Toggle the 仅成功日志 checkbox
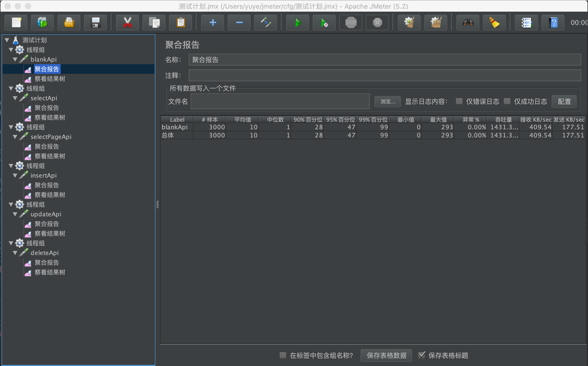This screenshot has height=366, width=588. click(507, 101)
